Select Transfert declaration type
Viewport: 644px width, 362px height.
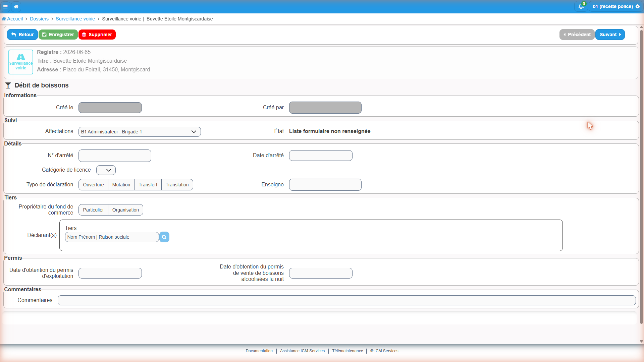pos(148,185)
